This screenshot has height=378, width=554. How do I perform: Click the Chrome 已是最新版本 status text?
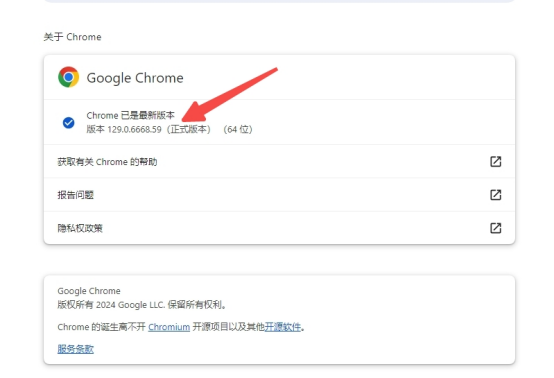(x=130, y=116)
